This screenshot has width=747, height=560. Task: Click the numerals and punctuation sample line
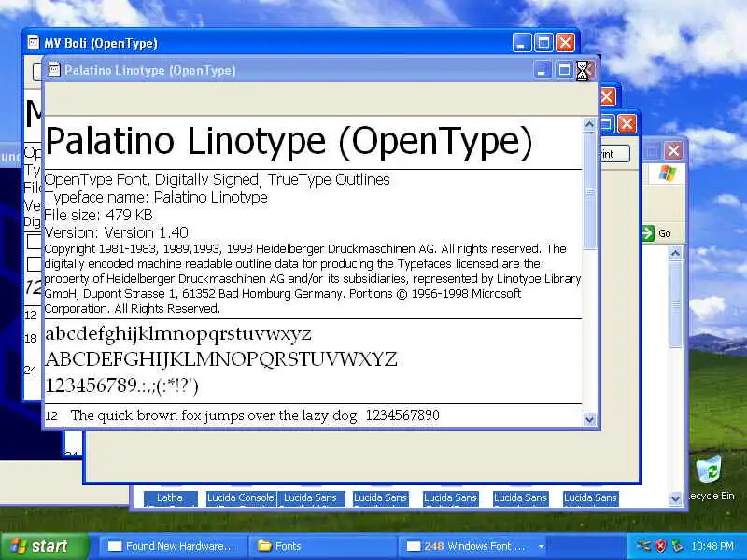tap(121, 385)
